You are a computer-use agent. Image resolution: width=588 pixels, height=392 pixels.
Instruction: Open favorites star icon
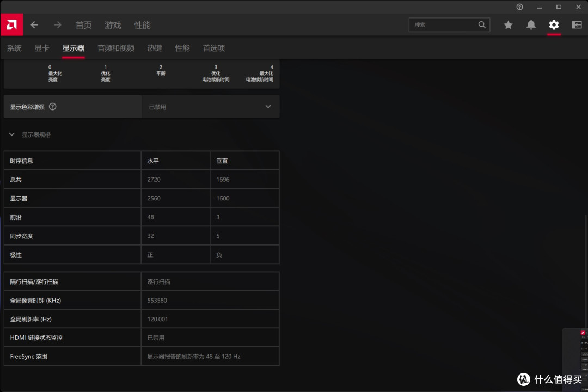(508, 25)
